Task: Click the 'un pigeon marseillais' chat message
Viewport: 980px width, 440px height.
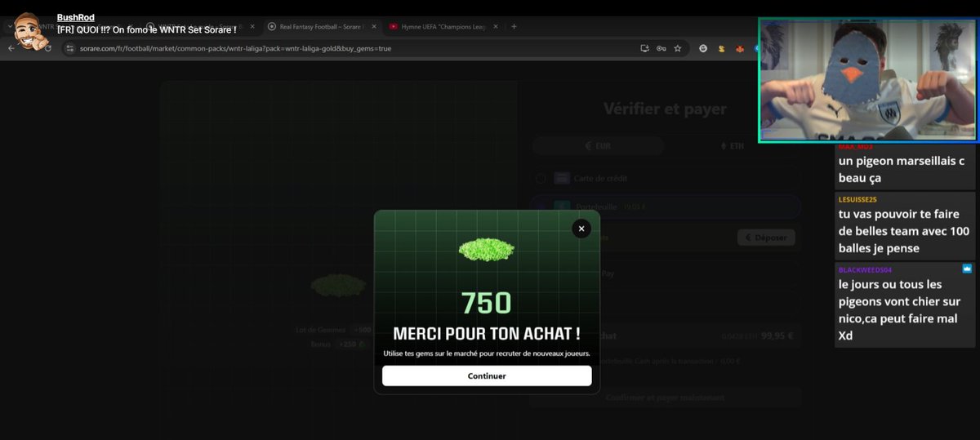Action: coord(902,169)
